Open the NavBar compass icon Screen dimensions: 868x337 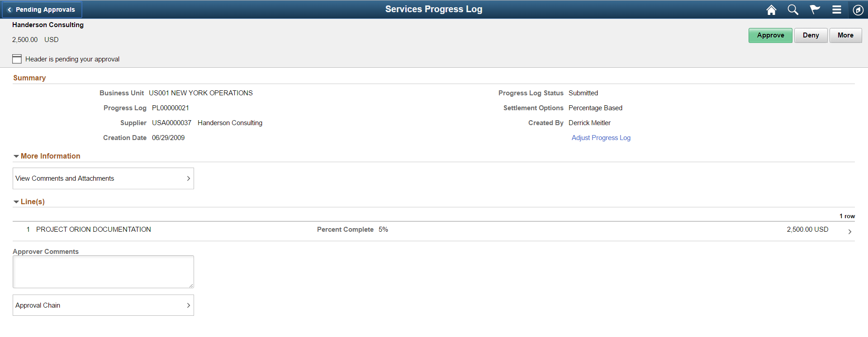[858, 9]
